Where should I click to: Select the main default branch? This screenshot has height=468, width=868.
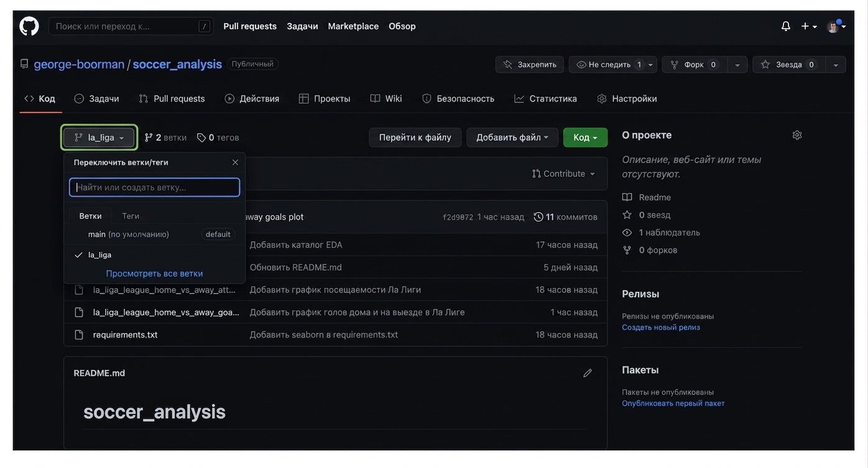click(x=154, y=235)
